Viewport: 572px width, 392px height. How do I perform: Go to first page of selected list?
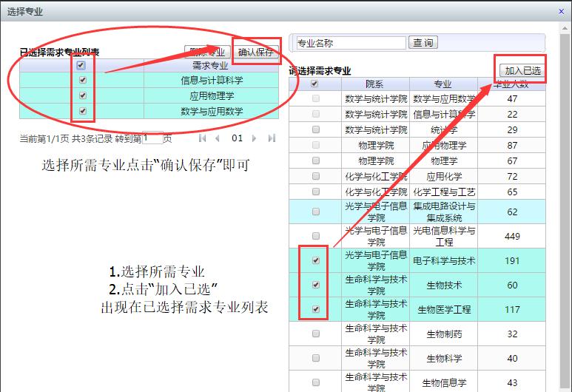click(203, 138)
